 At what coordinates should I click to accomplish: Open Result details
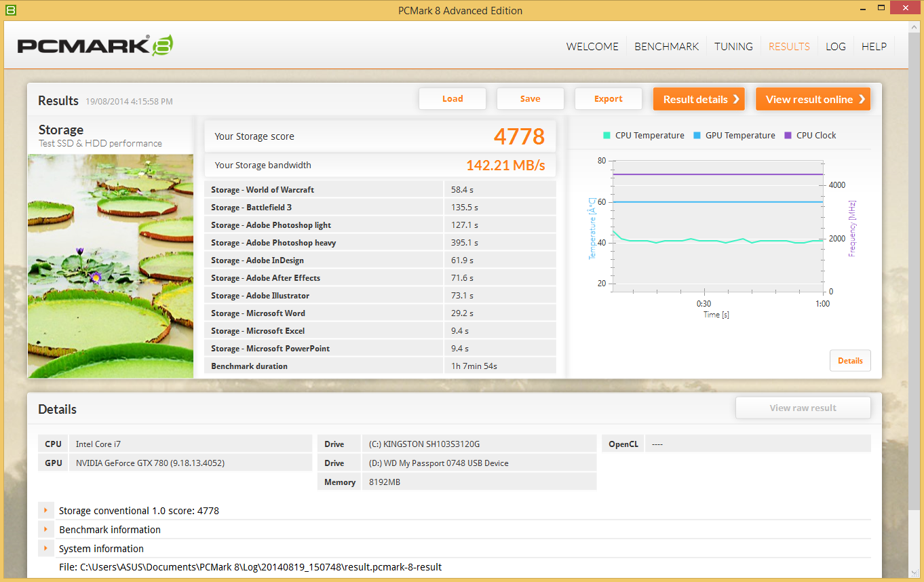coord(699,99)
